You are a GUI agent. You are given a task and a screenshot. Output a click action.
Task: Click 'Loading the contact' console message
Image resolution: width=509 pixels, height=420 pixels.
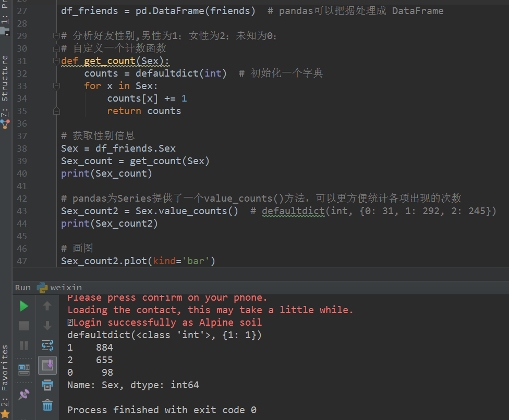(210, 310)
